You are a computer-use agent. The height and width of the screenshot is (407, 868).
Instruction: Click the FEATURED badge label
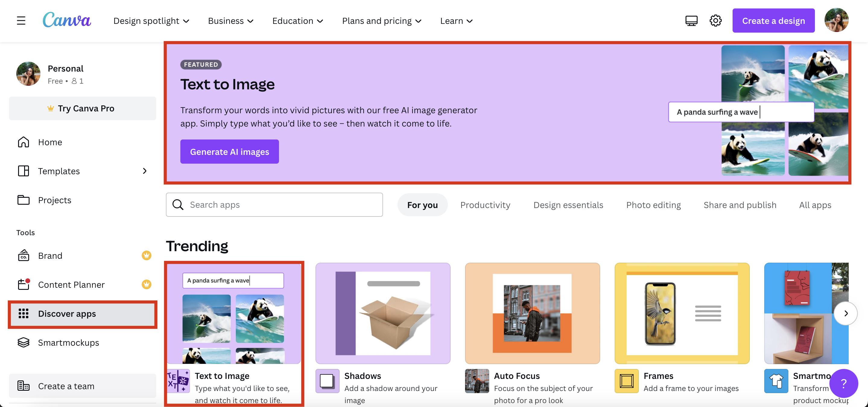(201, 64)
